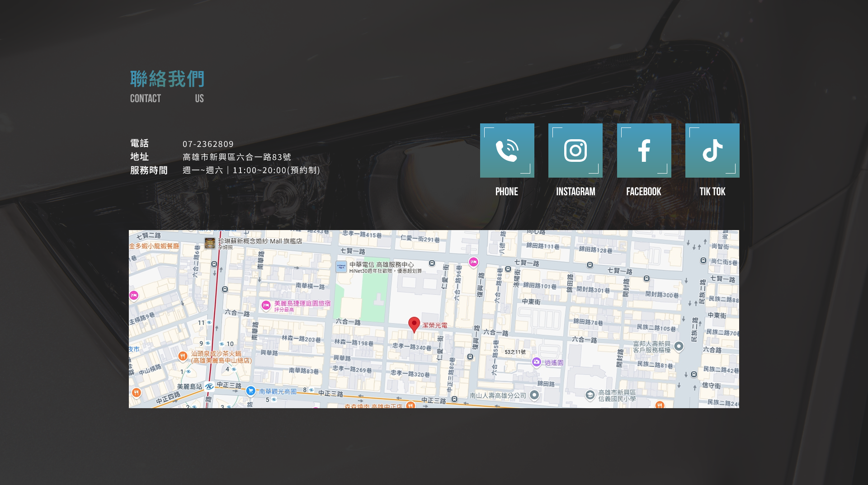Select the 美麗島捷運庭園旅宿 hotel map marker

266,306
